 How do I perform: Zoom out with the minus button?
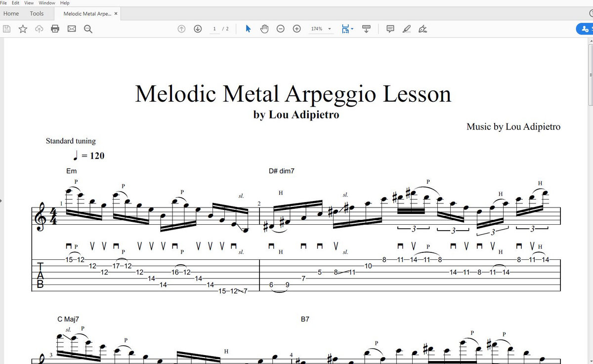280,29
